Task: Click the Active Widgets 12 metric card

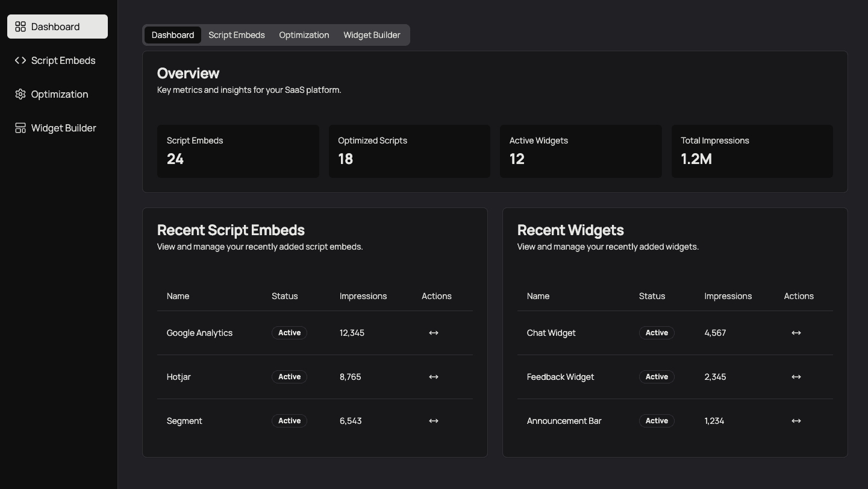Action: pos(581,151)
